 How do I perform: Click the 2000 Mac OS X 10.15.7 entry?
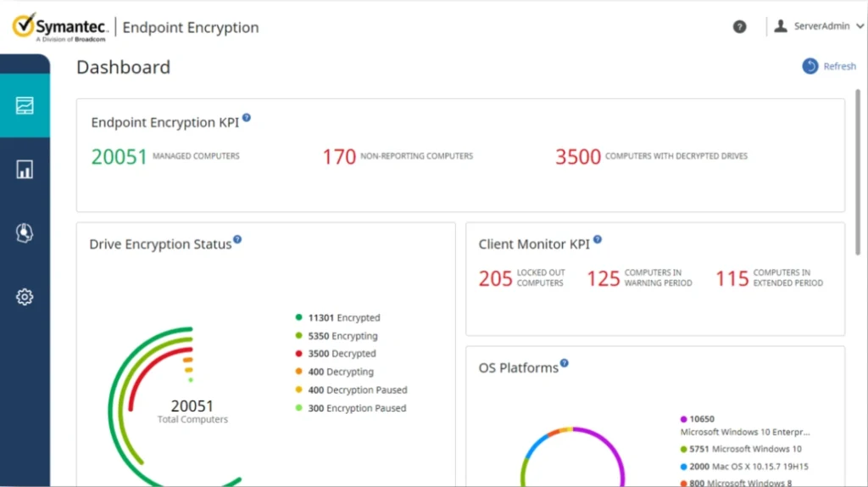[x=744, y=467]
